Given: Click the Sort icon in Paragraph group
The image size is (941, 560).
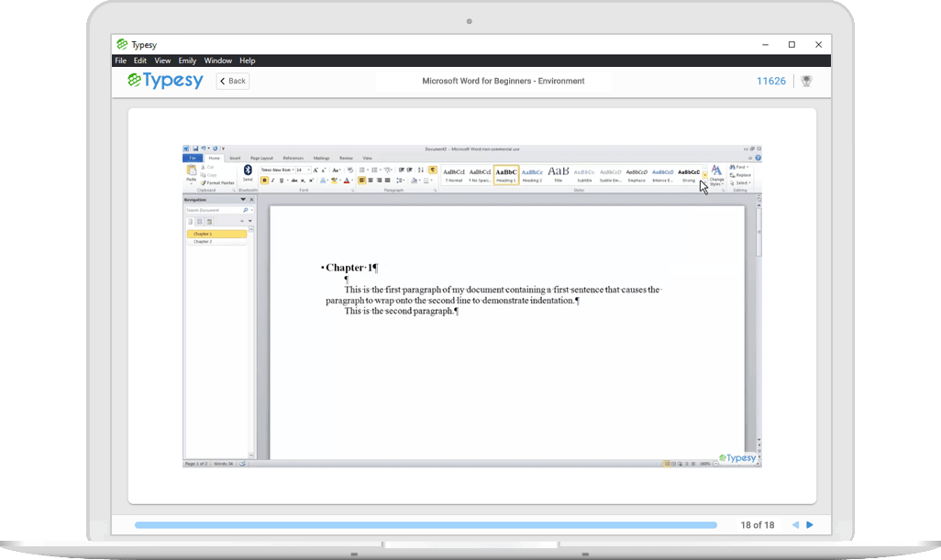Looking at the screenshot, I should [421, 170].
